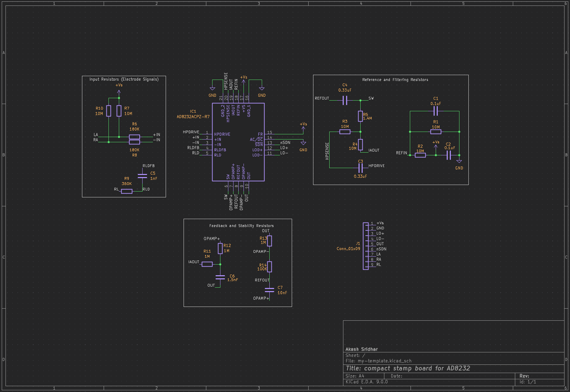Select the R7 resistor symbol

coord(119,111)
